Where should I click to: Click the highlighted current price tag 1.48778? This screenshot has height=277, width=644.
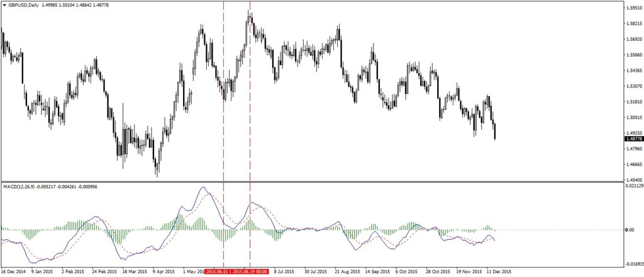pos(632,139)
